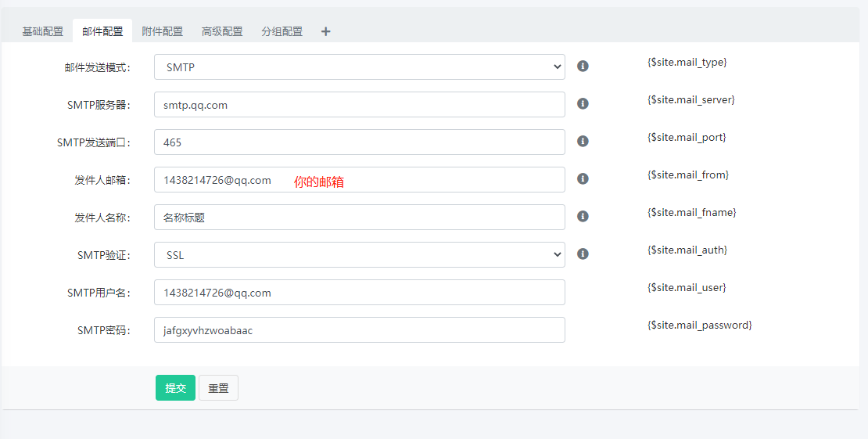868x439 pixels.
Task: Go to the 高级配置 tab
Action: (x=222, y=31)
